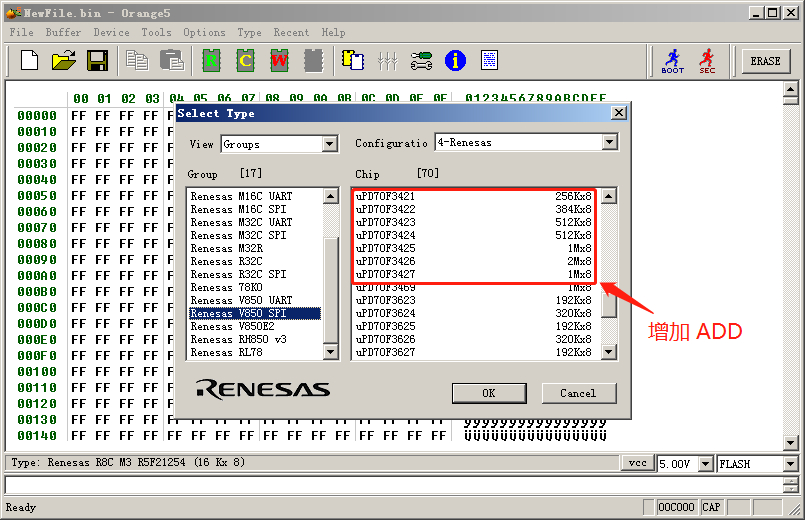Save file using the floppy disk icon
Image resolution: width=805 pixels, height=520 pixels.
(97, 61)
